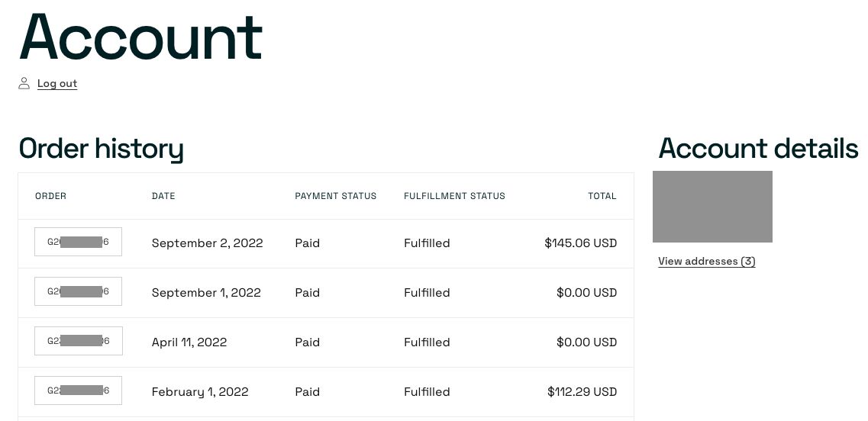This screenshot has width=868, height=421.
Task: Click the Order history heading
Action: (x=102, y=149)
